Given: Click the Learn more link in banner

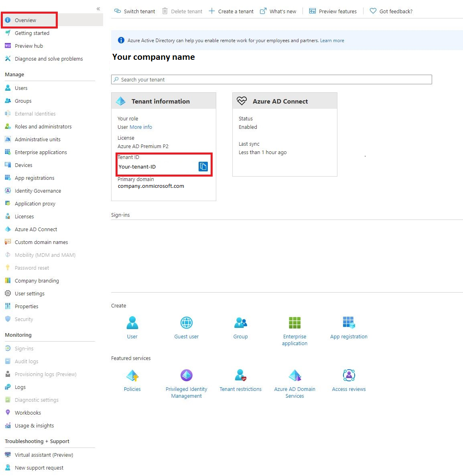Looking at the screenshot, I should (332, 41).
